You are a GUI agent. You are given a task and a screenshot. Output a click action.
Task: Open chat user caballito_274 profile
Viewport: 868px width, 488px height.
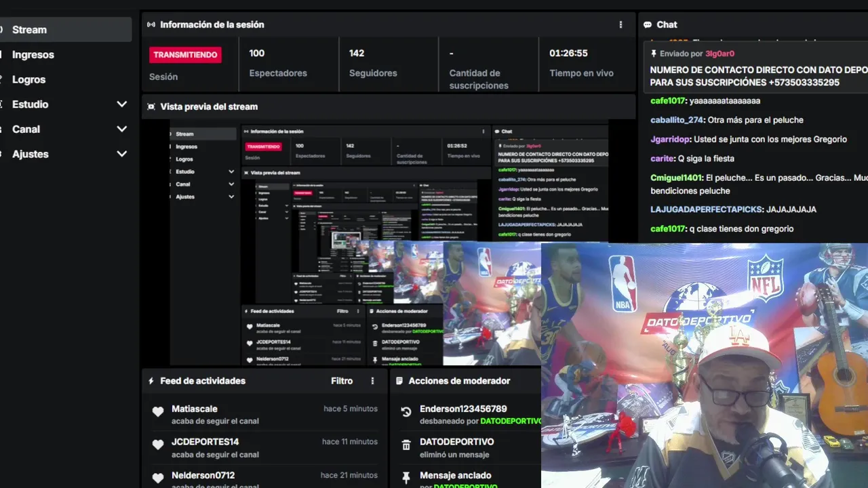pos(676,120)
